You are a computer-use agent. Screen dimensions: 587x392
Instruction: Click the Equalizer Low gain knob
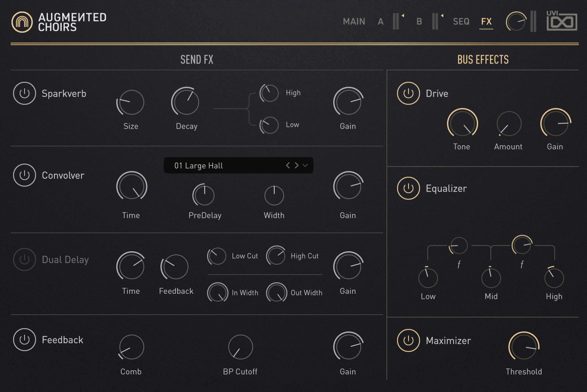[428, 277]
